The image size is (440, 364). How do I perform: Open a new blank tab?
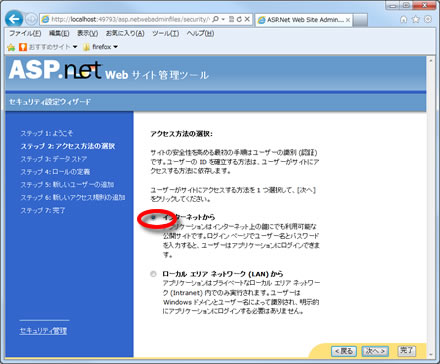pos(360,20)
